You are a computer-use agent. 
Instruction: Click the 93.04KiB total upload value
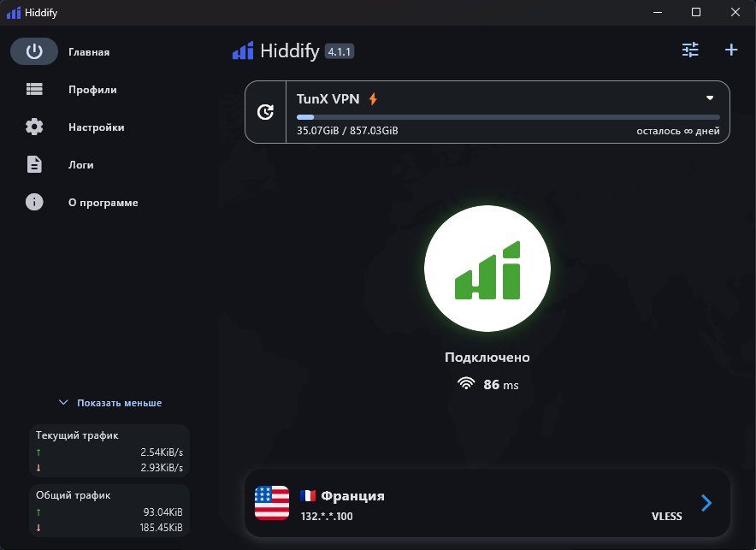tap(163, 512)
